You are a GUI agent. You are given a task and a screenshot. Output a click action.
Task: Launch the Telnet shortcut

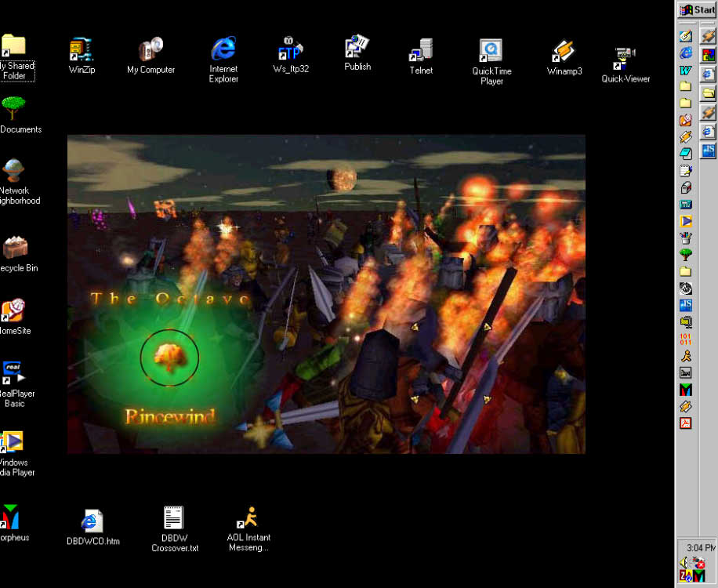pos(421,51)
